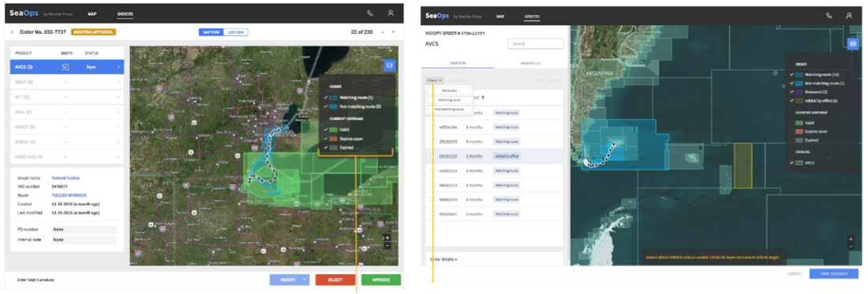Switch to List View tab
The height and width of the screenshot is (294, 868).
point(236,32)
